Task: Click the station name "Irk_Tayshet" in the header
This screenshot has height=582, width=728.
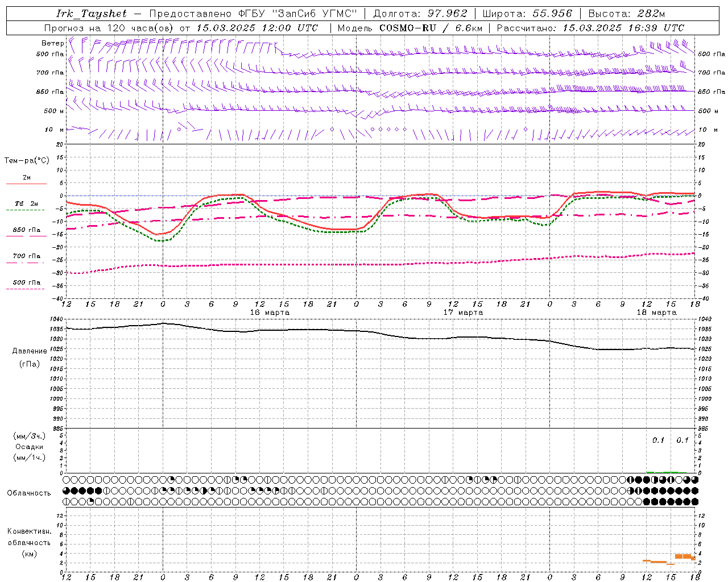Action: [x=91, y=14]
